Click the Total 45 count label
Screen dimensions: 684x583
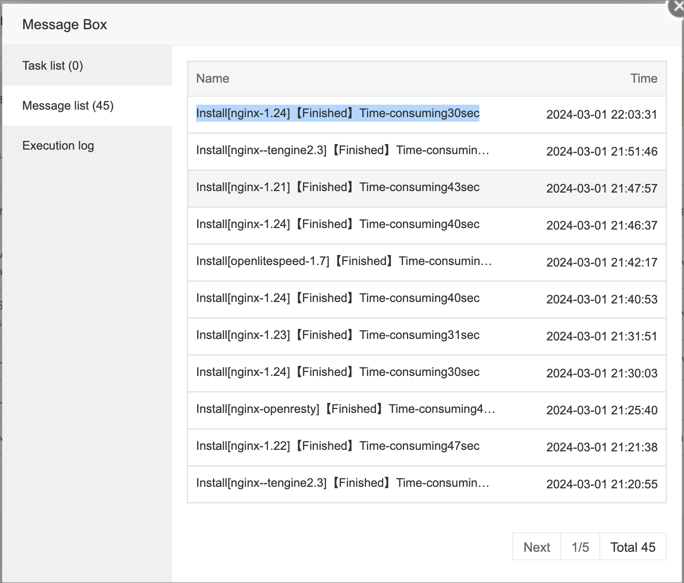tap(633, 547)
